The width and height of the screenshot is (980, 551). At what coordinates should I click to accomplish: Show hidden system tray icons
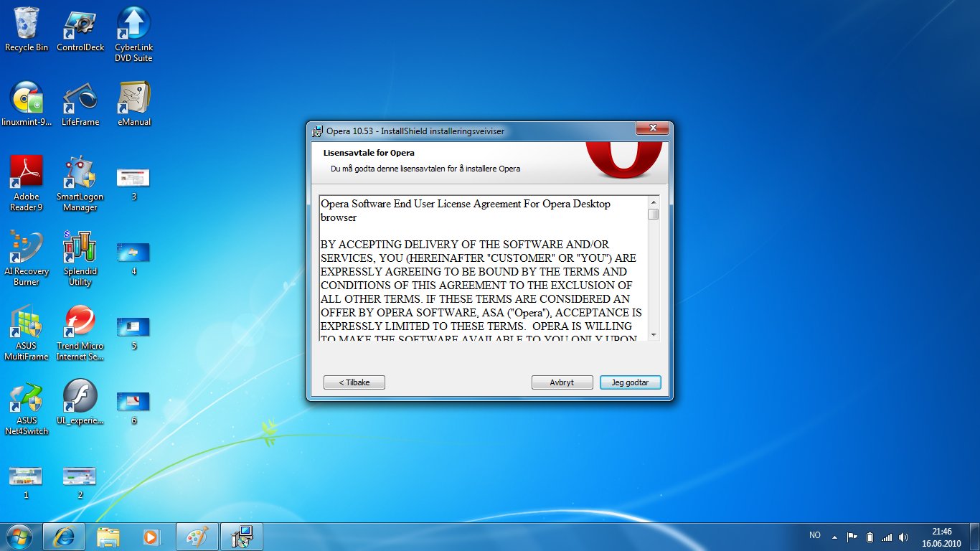click(x=834, y=537)
